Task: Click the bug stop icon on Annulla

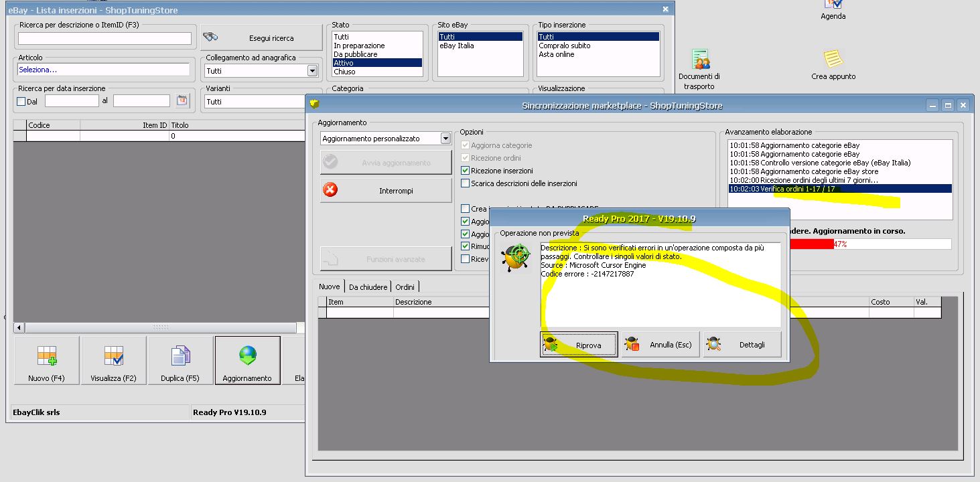Action: coord(632,345)
